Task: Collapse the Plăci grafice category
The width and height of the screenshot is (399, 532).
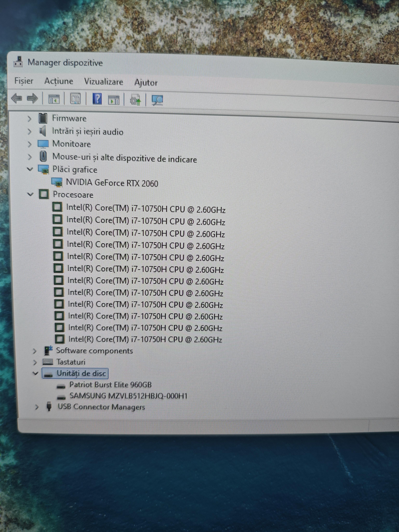Action: coord(30,169)
